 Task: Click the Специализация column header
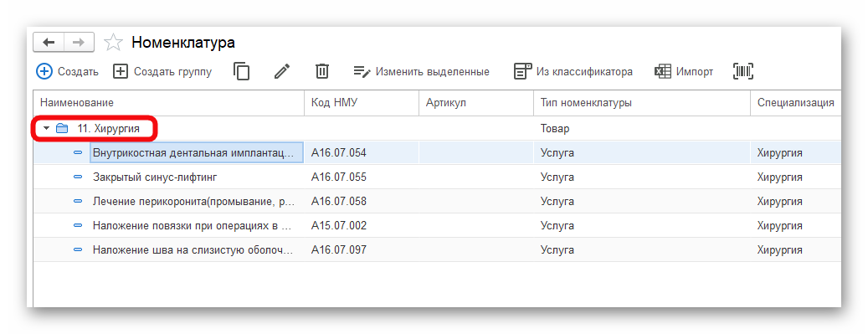click(x=795, y=103)
